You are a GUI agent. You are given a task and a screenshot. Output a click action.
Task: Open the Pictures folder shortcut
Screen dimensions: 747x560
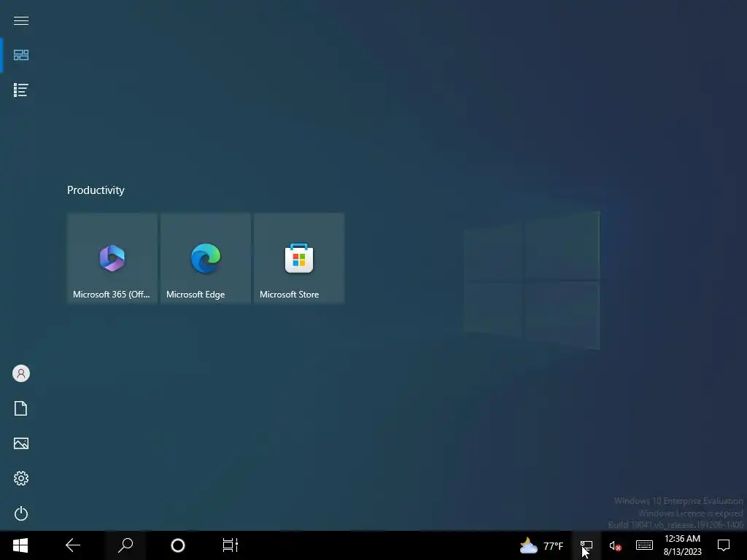click(21, 443)
